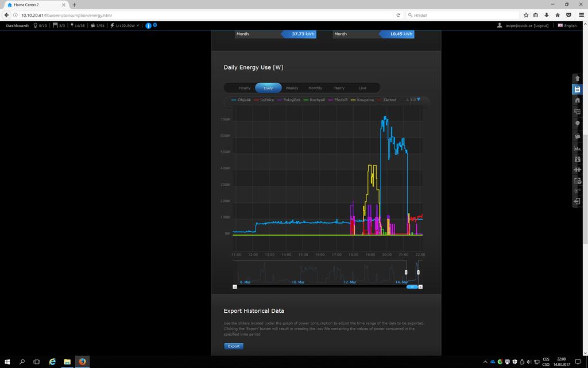Toggle the Záchod series in the legend

coord(386,100)
